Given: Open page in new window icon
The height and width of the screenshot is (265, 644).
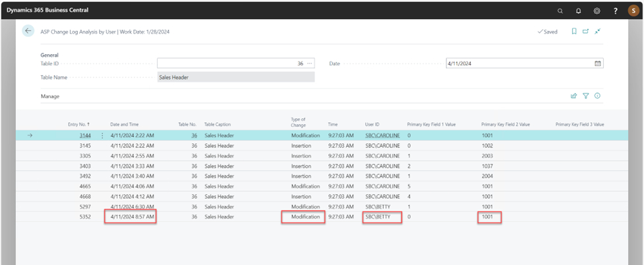Looking at the screenshot, I should pyautogui.click(x=586, y=31).
